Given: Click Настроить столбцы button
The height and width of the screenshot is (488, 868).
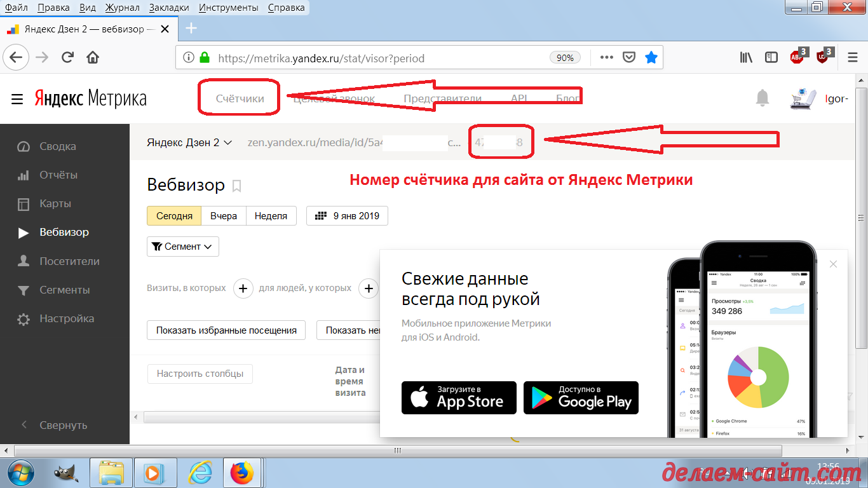Looking at the screenshot, I should pos(200,374).
